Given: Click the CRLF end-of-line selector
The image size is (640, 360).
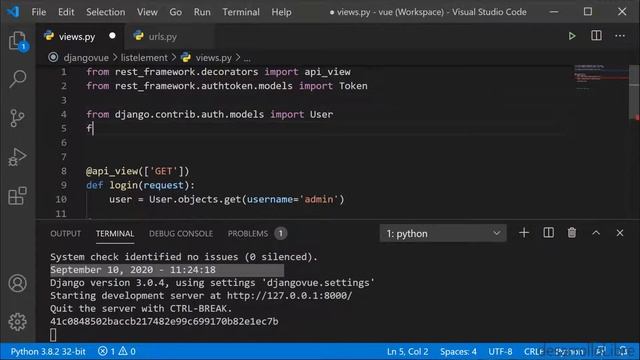Looking at the screenshot, I should [x=534, y=351].
